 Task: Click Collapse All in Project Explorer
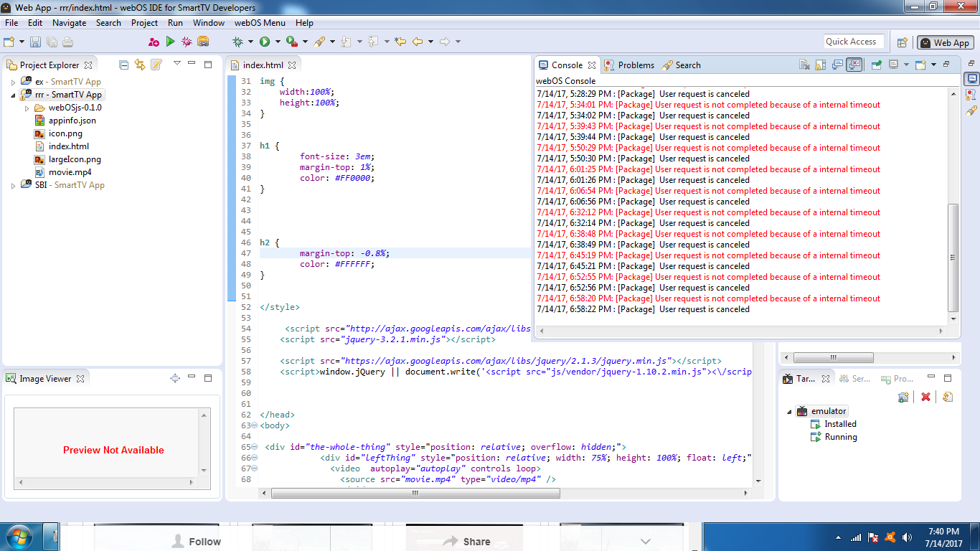pos(123,65)
